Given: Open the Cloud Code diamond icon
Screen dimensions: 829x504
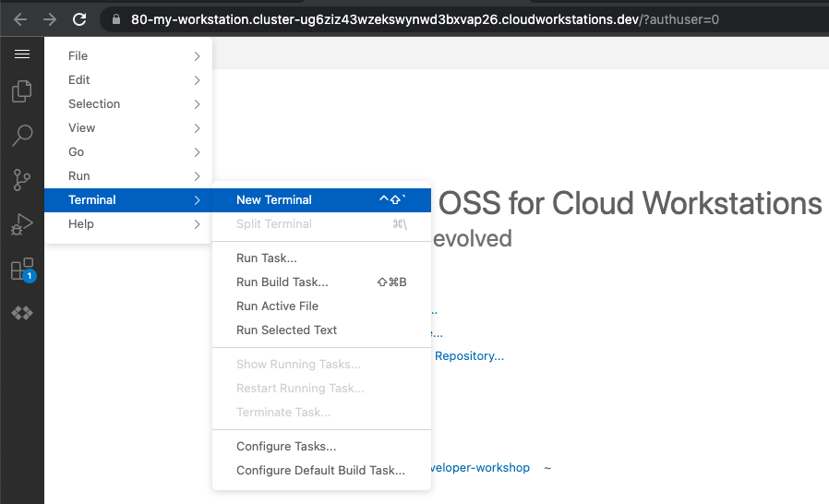Looking at the screenshot, I should click(x=22, y=314).
